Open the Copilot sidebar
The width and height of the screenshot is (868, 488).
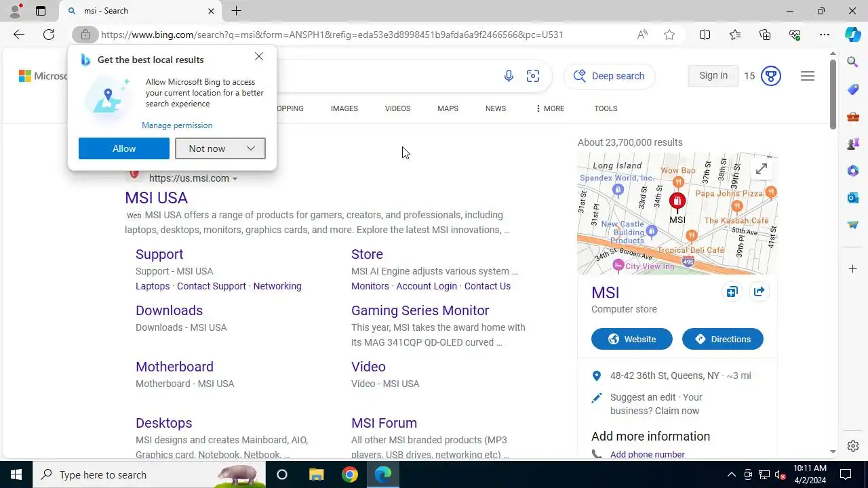pos(853,35)
